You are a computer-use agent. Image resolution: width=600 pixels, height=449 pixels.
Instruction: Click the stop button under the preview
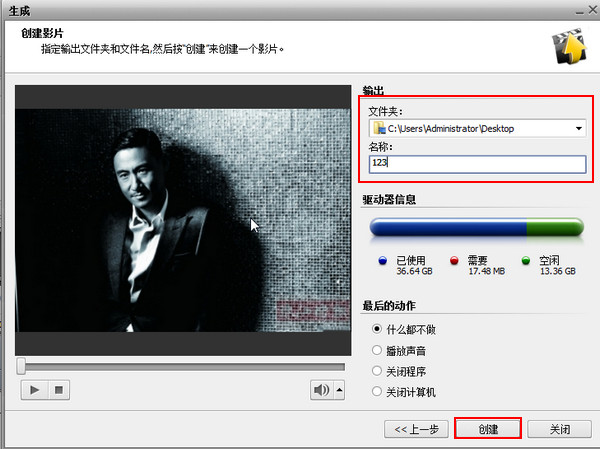click(x=59, y=390)
